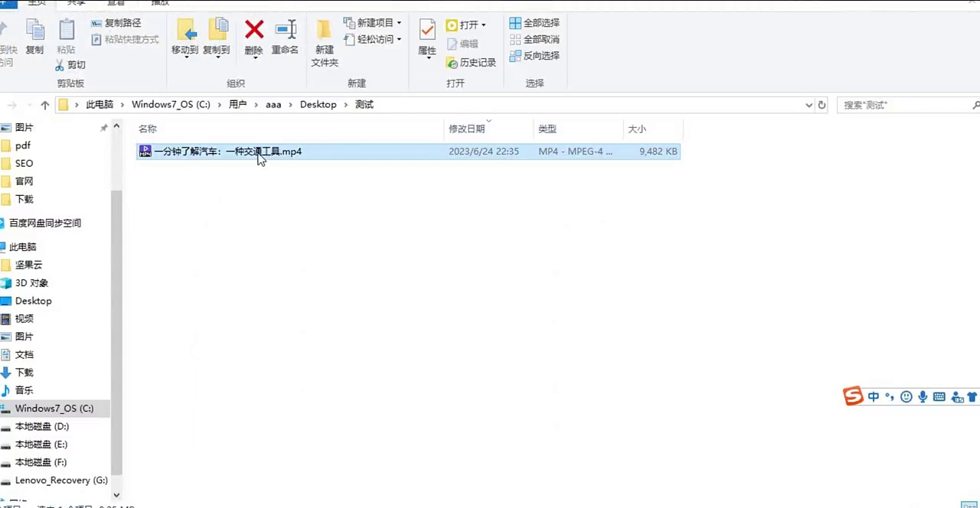The height and width of the screenshot is (508, 980).
Task: Expand the 打开 (Open) dropdown arrow
Action: 483,25
